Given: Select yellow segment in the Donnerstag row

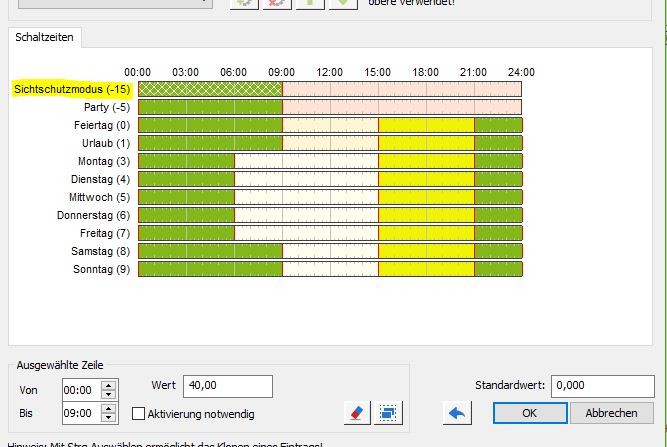Looking at the screenshot, I should pyautogui.click(x=427, y=215).
